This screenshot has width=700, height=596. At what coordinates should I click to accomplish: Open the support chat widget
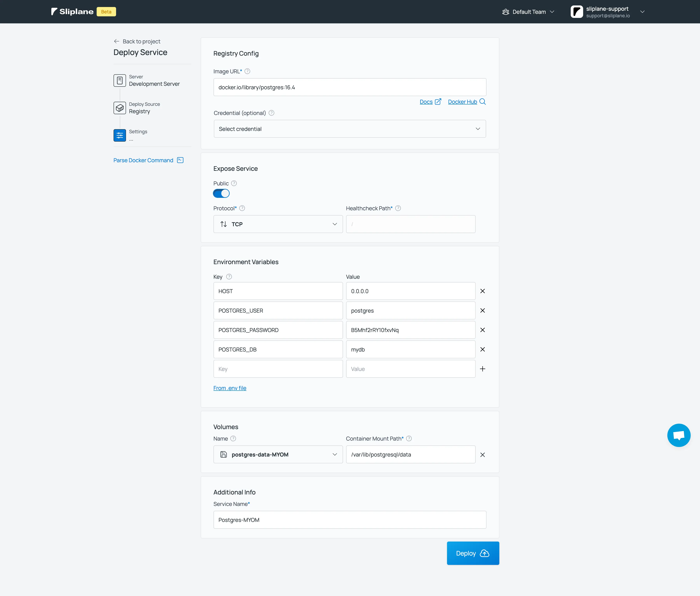[679, 435]
